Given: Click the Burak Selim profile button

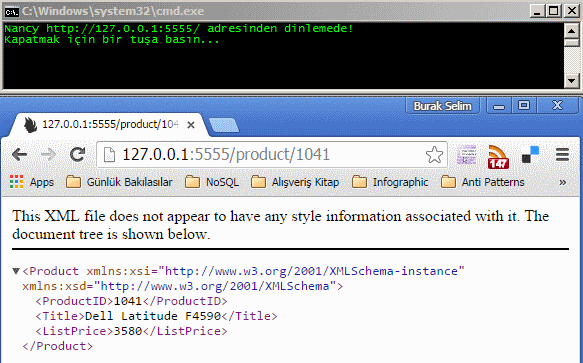Looking at the screenshot, I should pos(442,106).
